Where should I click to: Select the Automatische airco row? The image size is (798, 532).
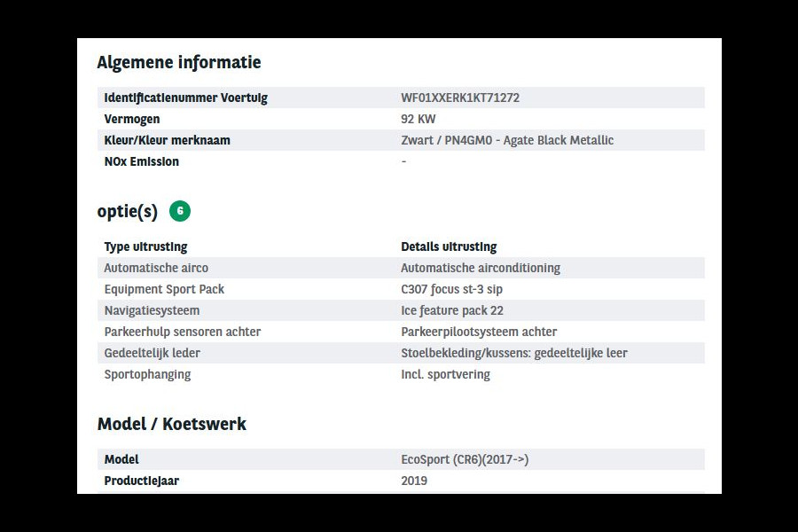point(156,268)
